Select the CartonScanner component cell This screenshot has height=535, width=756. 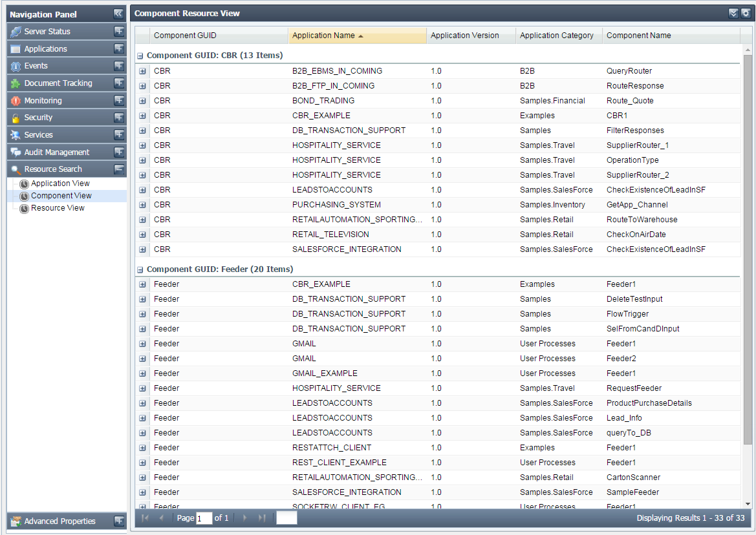pos(634,477)
